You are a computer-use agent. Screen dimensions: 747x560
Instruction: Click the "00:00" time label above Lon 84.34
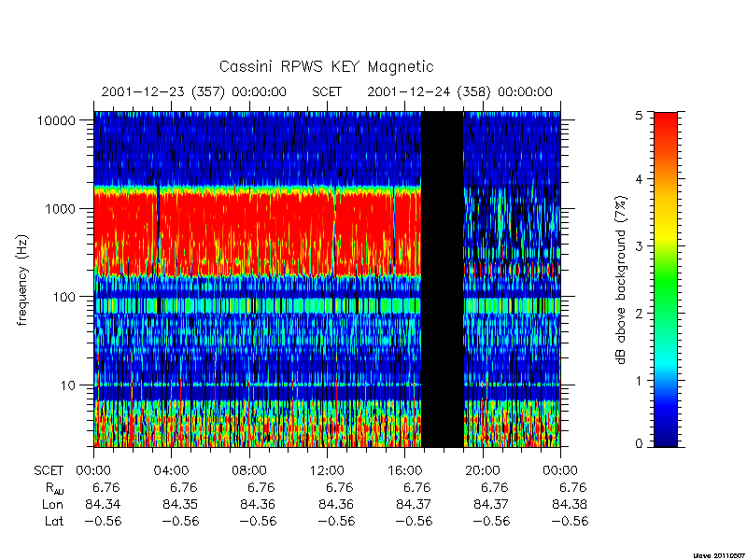(x=93, y=471)
